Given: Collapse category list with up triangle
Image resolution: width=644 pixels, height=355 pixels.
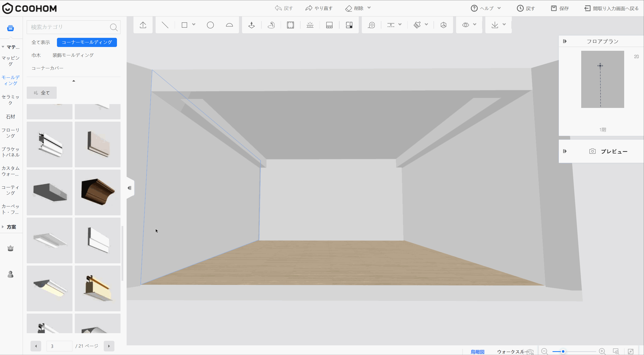Looking at the screenshot, I should tap(74, 81).
